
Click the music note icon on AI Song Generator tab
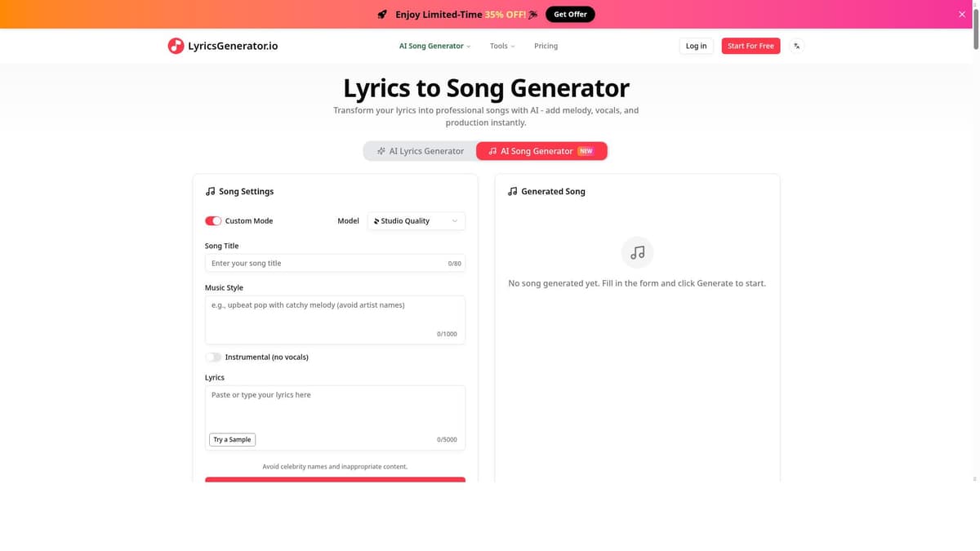coord(491,150)
